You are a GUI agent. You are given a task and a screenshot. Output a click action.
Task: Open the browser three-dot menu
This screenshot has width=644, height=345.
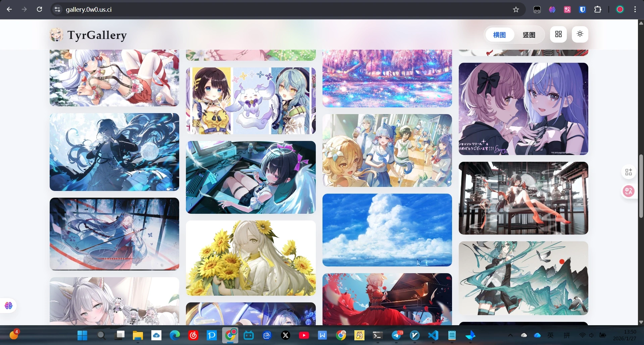tap(635, 9)
